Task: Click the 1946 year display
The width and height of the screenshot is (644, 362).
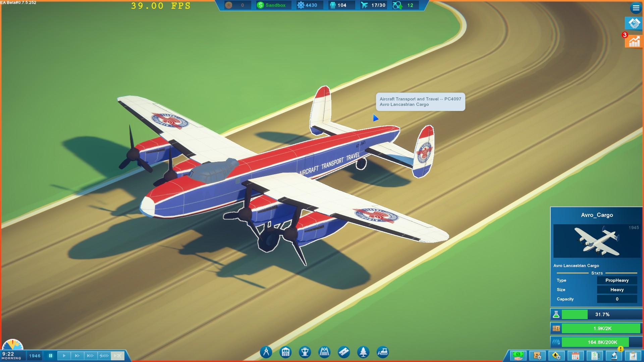Action: (x=35, y=356)
